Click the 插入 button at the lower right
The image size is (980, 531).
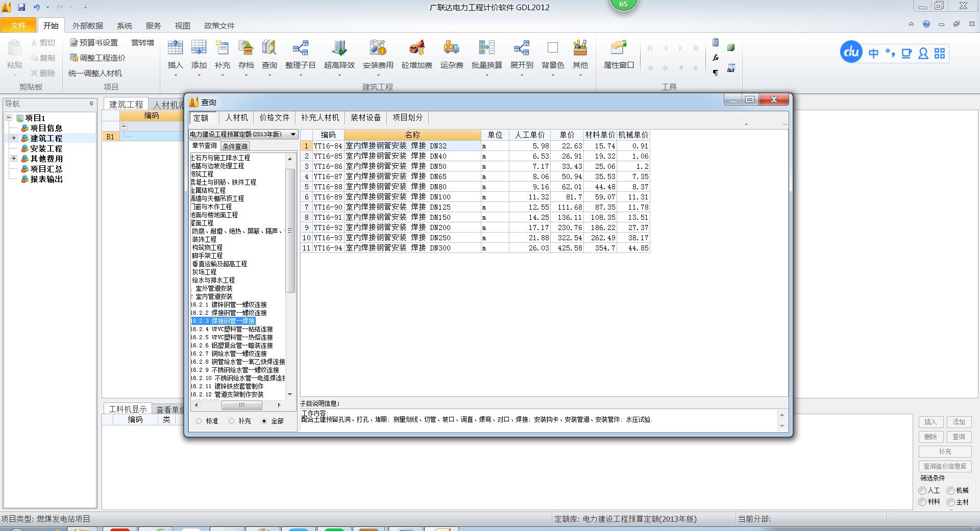tap(930, 422)
